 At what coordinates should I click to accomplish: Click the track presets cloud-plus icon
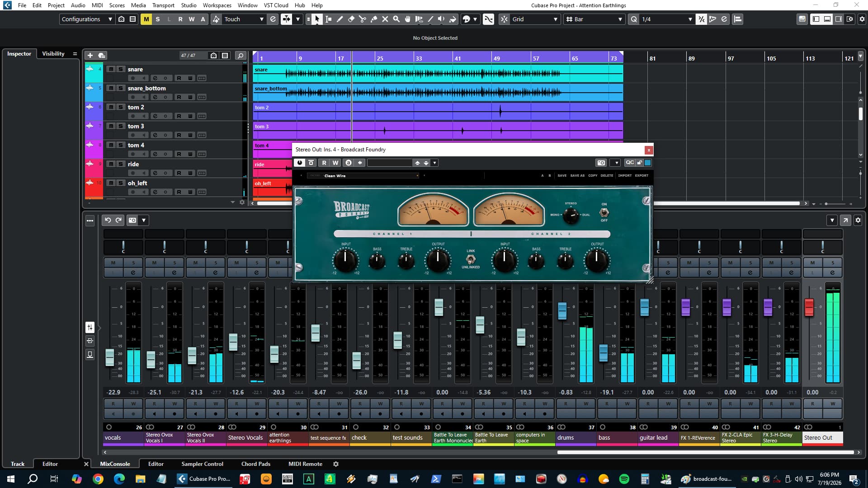(102, 55)
